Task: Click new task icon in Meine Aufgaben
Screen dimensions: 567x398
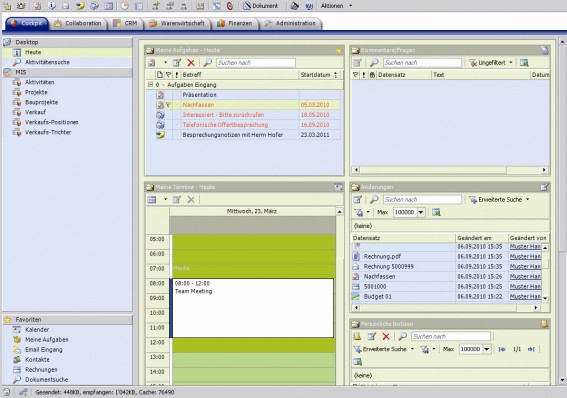Action: [x=152, y=63]
